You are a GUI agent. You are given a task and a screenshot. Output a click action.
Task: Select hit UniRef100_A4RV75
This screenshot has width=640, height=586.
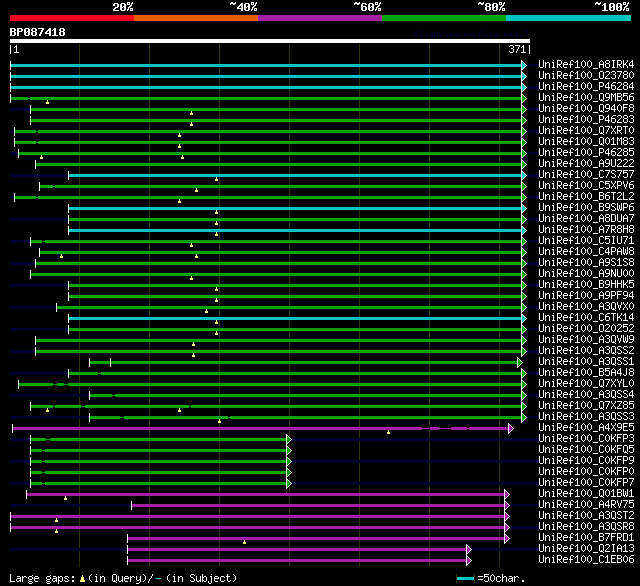point(586,505)
